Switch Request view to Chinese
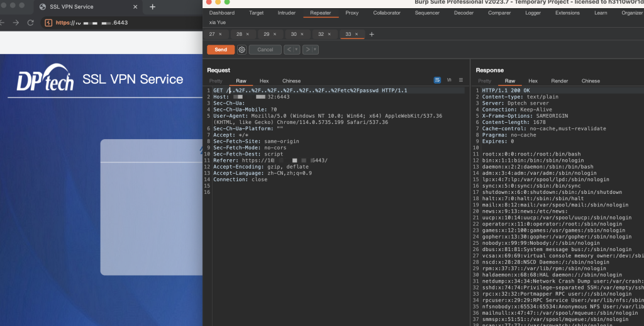 [x=292, y=81]
